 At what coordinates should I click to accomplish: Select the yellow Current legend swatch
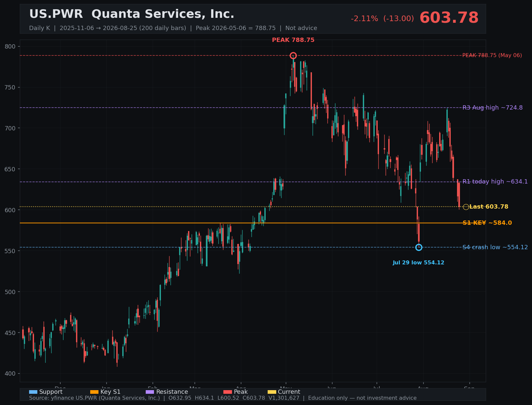[272, 392]
